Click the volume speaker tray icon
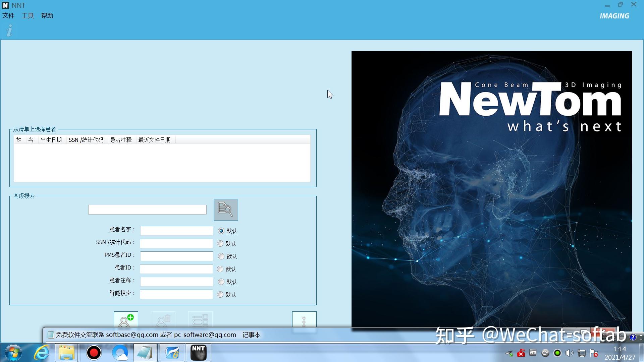Image resolution: width=644 pixels, height=362 pixels. coord(569,353)
